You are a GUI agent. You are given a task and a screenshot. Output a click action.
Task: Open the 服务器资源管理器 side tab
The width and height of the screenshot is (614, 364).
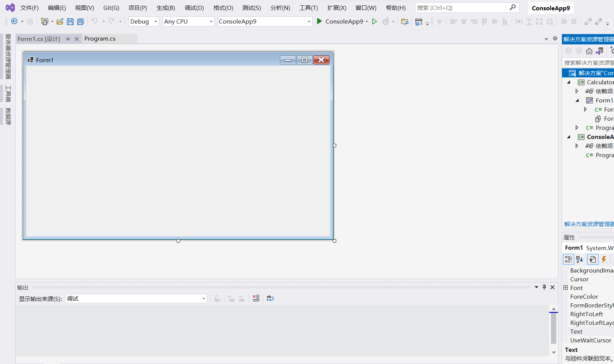[8, 56]
